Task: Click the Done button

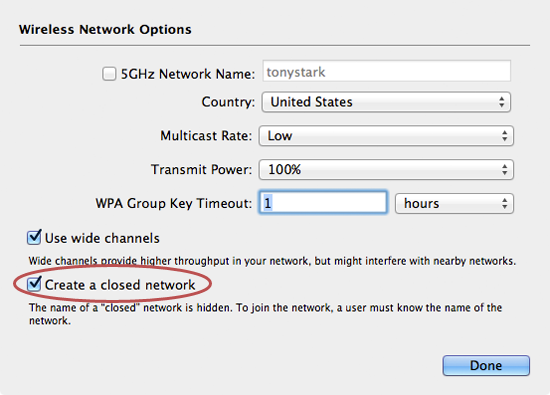Action: 486,366
